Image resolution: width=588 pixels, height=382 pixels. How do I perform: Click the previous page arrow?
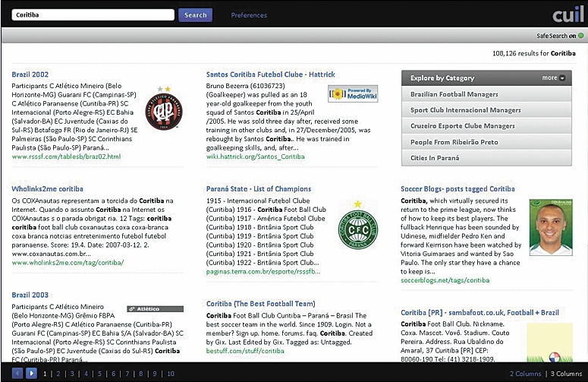click(17, 374)
